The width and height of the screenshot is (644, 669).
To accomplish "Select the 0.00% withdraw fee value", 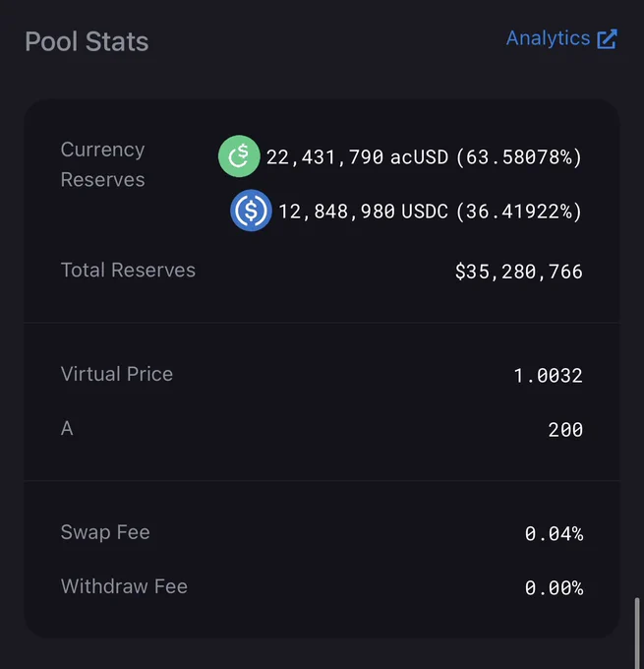I will pos(554,588).
